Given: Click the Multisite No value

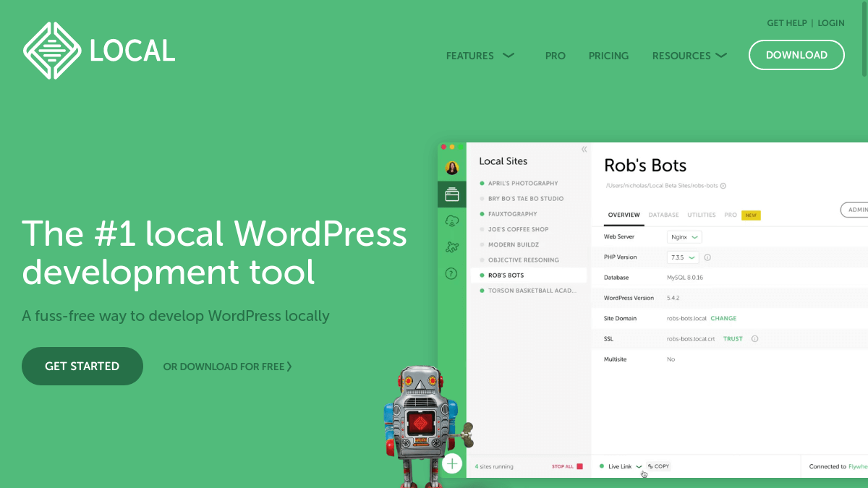Looking at the screenshot, I should click(x=671, y=359).
